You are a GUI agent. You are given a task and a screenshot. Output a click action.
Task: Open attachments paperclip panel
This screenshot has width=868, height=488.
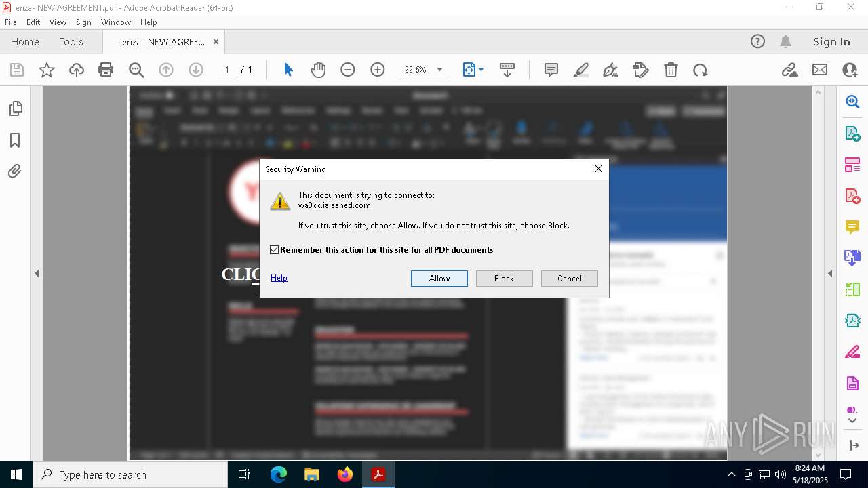coord(15,171)
